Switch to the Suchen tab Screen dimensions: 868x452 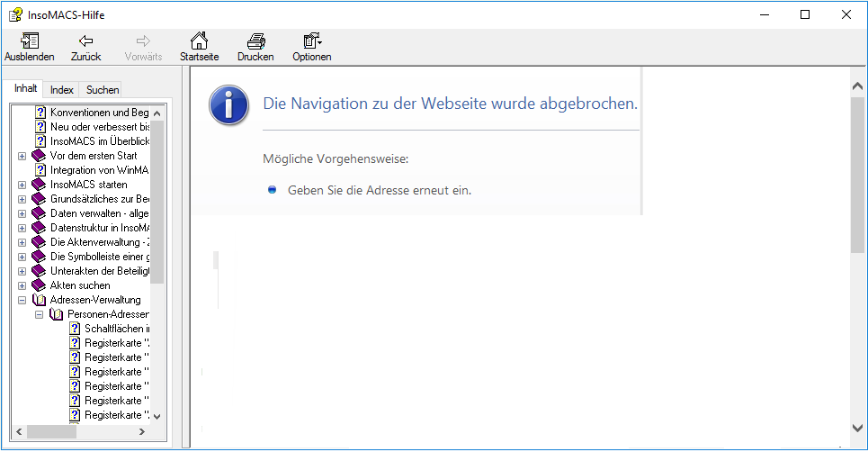click(103, 90)
